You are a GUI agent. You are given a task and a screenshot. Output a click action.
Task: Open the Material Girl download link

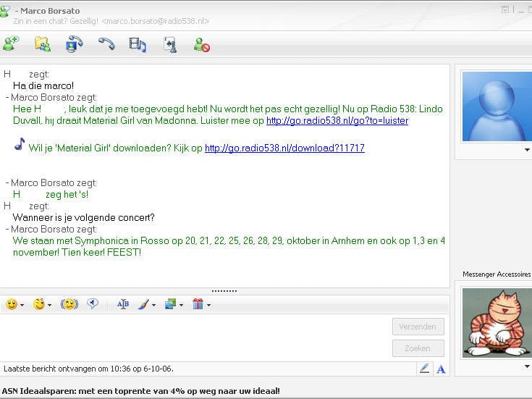coord(284,148)
